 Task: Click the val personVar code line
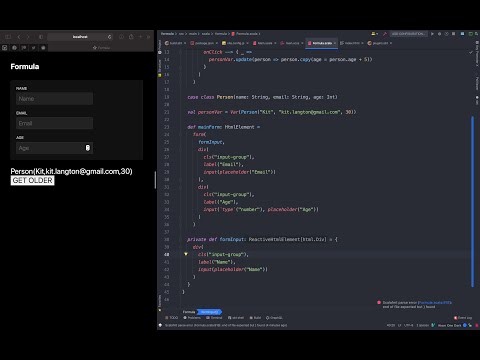pyautogui.click(x=272, y=112)
